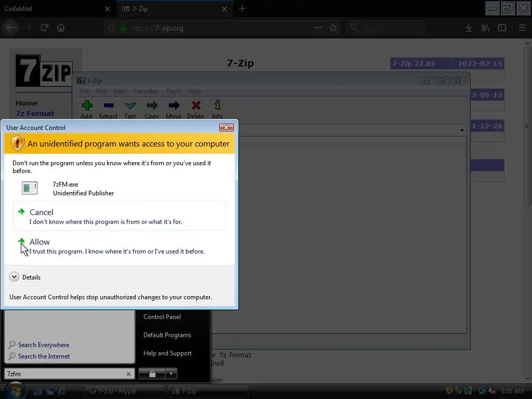Image resolution: width=532 pixels, height=399 pixels.
Task: Switch to the 7-Zip browser tab
Action: pos(170,9)
